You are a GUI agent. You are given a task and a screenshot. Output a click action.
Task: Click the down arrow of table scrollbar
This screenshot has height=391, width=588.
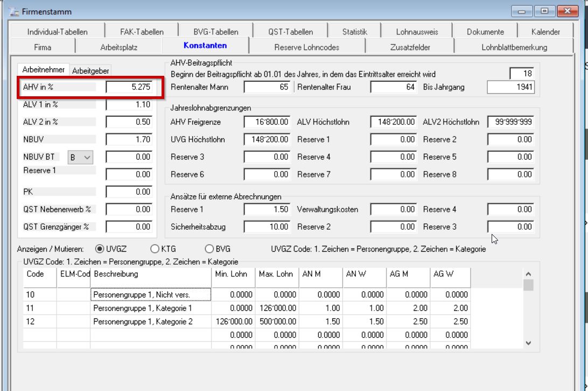tap(528, 343)
